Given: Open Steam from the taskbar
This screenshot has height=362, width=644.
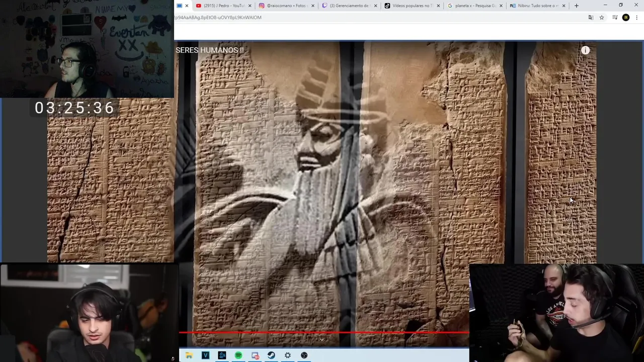Looking at the screenshot, I should pyautogui.click(x=271, y=355).
